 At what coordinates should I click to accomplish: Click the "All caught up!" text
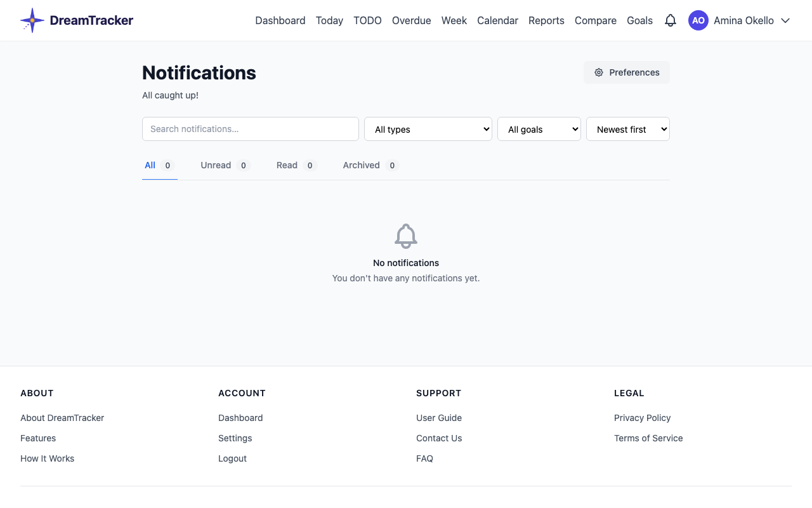170,95
